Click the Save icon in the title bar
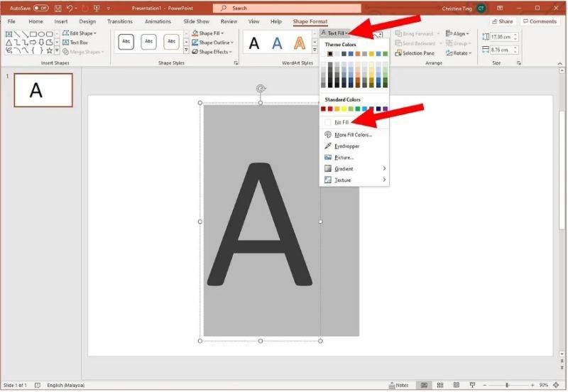Viewport: 568px width, 392px height. tap(58, 8)
